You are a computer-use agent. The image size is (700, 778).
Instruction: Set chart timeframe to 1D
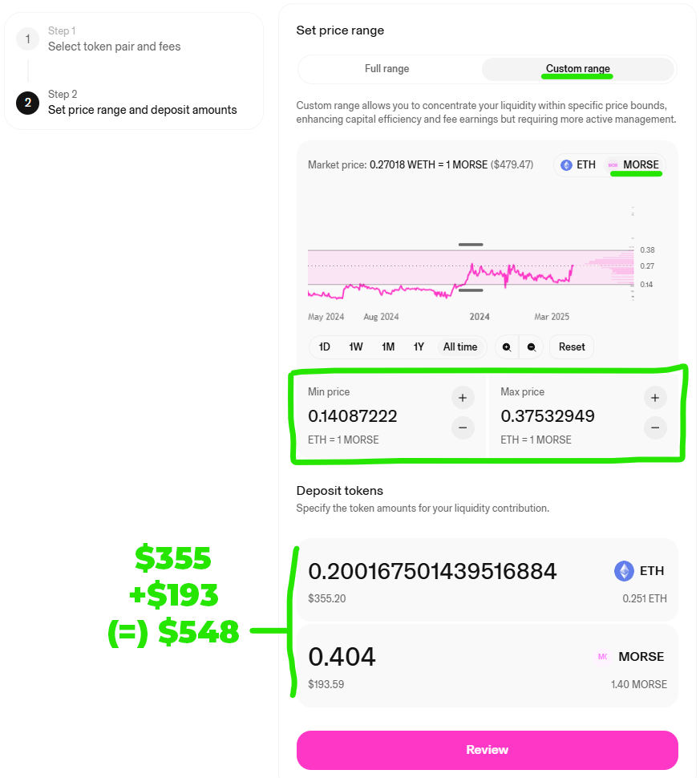click(325, 347)
